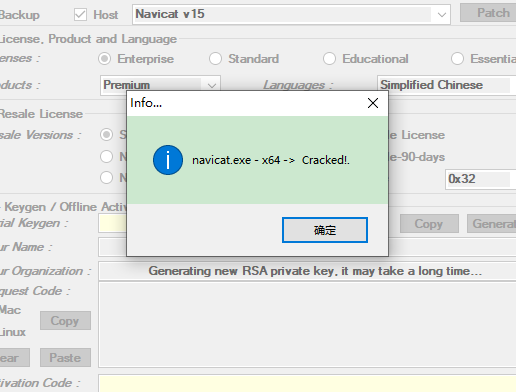Viewport: 516px width, 392px height.
Task: Click Copy beside the serial keygen field
Action: click(429, 224)
